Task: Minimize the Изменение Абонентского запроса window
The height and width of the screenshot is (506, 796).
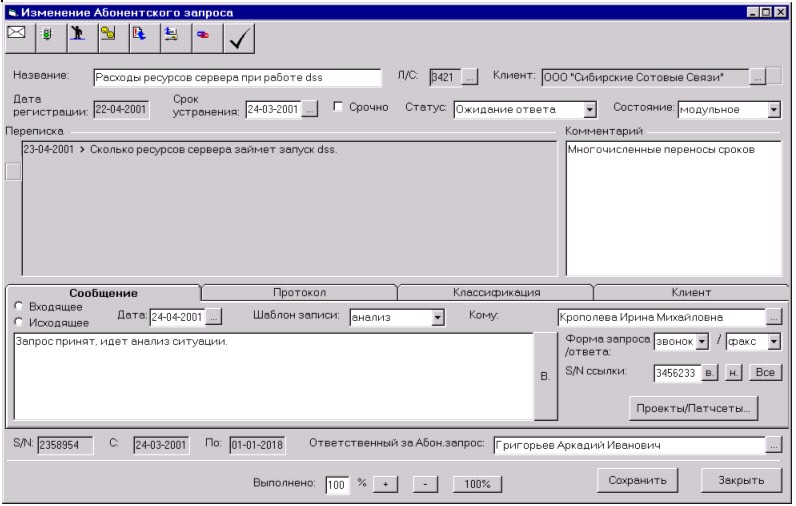Action: pyautogui.click(x=753, y=12)
